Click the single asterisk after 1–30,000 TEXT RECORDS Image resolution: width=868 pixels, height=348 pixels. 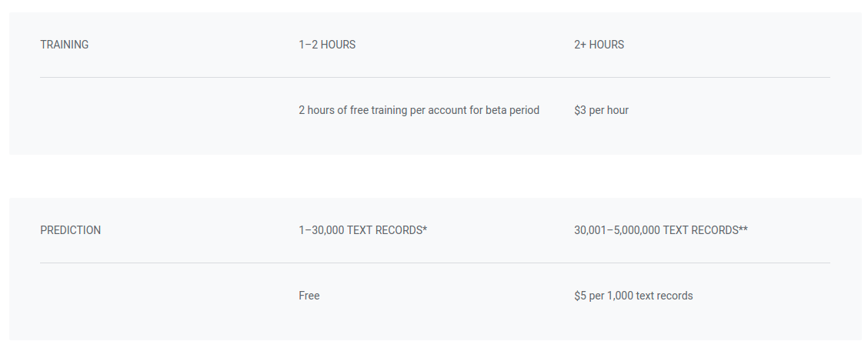click(x=425, y=229)
